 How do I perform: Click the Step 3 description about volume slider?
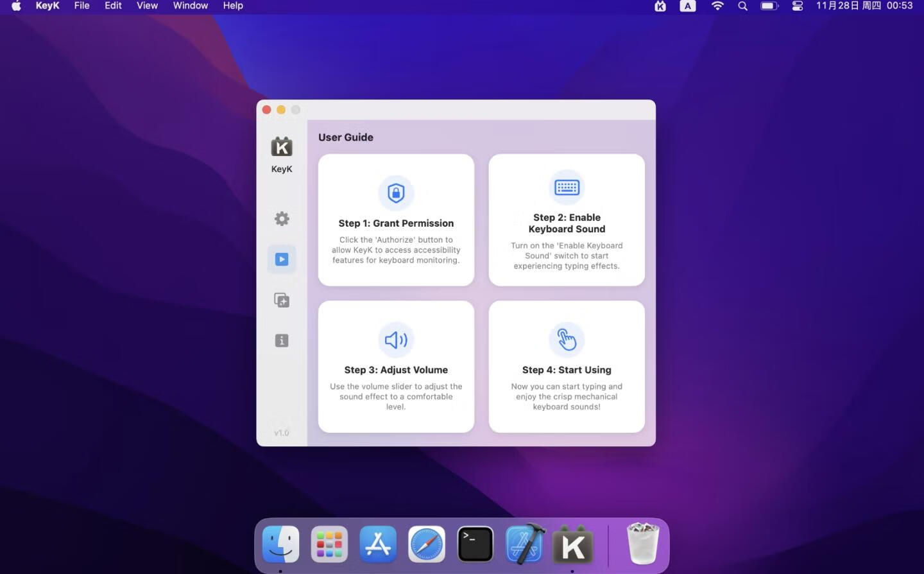tap(396, 396)
